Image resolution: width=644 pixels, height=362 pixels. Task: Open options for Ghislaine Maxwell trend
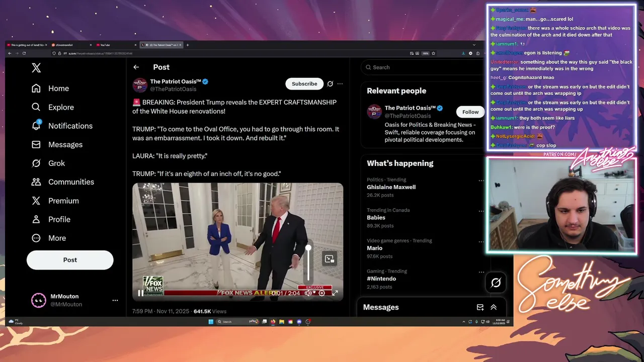click(x=481, y=180)
